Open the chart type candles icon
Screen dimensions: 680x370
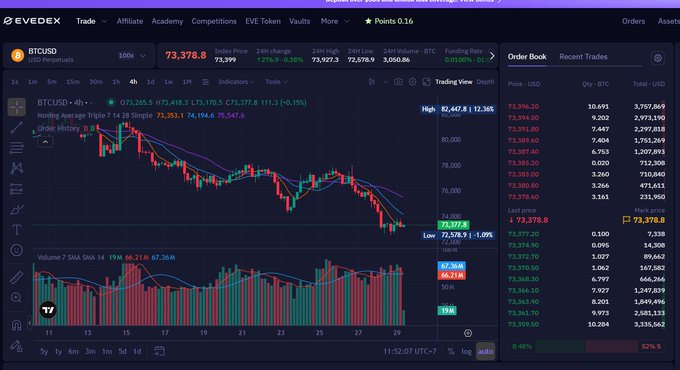click(x=372, y=82)
